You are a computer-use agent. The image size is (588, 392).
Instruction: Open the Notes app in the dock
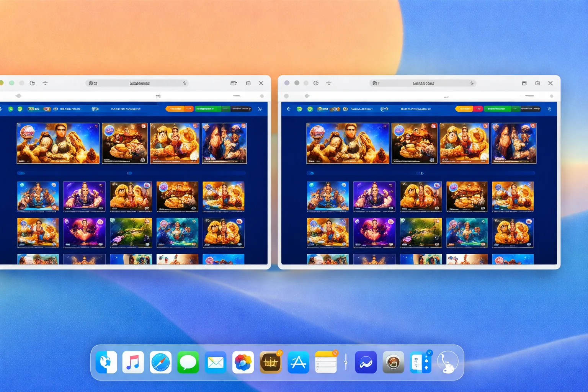click(x=326, y=362)
